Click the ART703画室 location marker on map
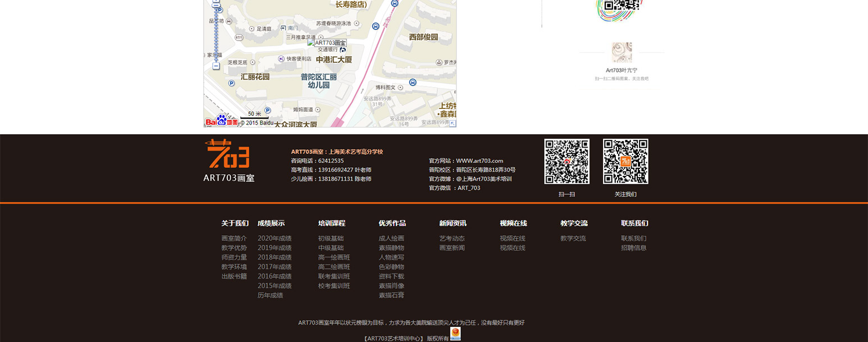Viewport: 868px width, 342px height. pyautogui.click(x=327, y=43)
